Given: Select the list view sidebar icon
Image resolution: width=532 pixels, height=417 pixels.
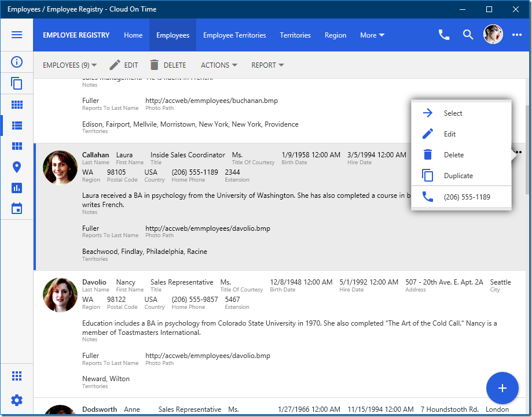Looking at the screenshot, I should (17, 126).
